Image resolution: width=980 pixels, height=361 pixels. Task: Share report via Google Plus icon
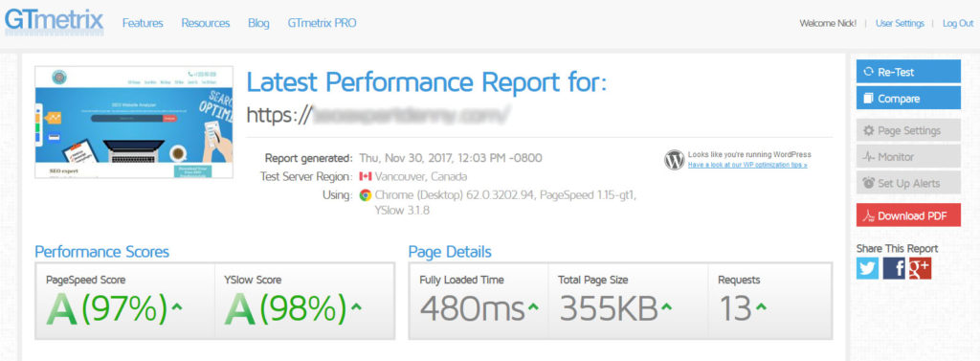click(920, 268)
